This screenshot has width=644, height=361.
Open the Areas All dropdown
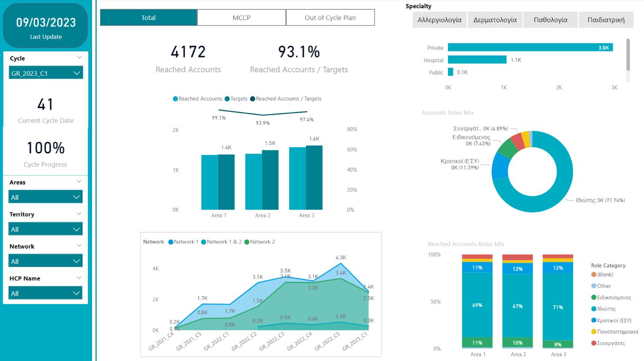[x=45, y=197]
